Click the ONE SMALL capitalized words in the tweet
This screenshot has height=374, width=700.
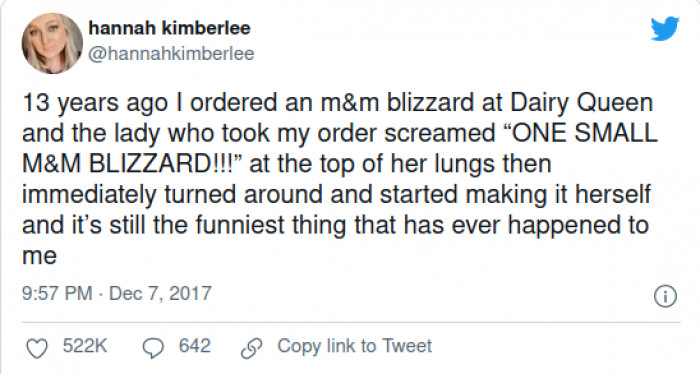[584, 133]
